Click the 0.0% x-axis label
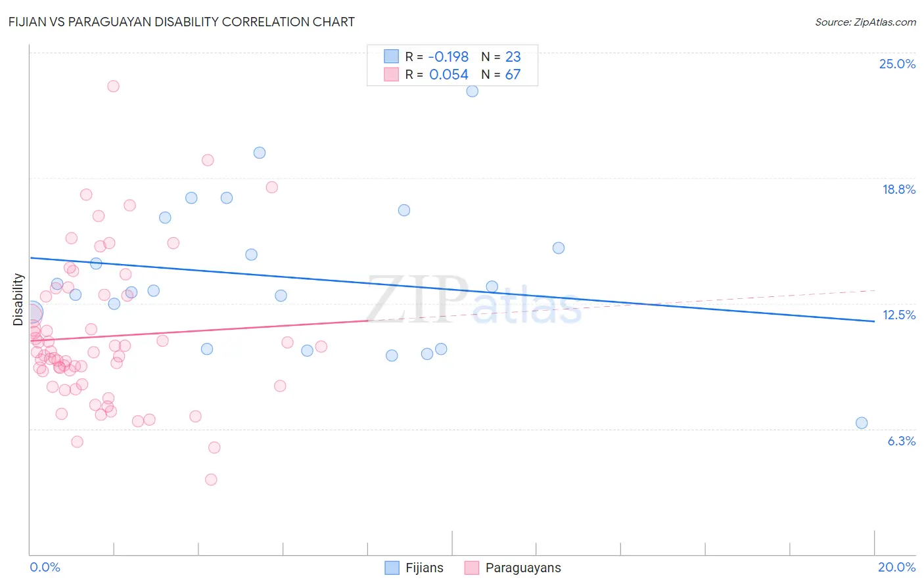 tap(45, 567)
